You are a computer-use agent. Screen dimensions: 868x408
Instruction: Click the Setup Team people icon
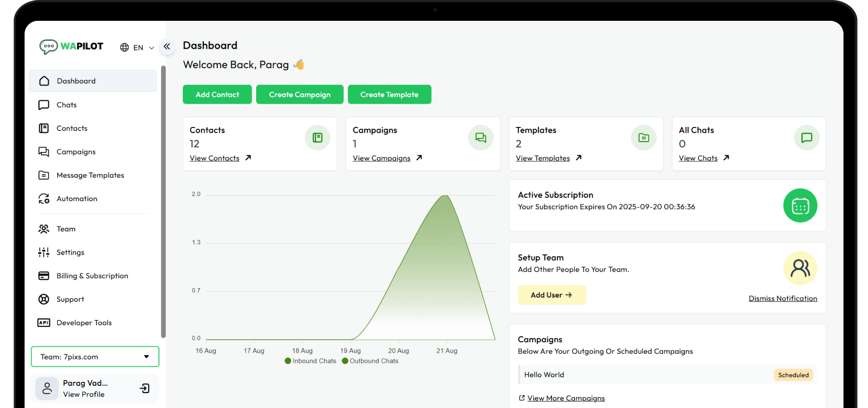800,268
